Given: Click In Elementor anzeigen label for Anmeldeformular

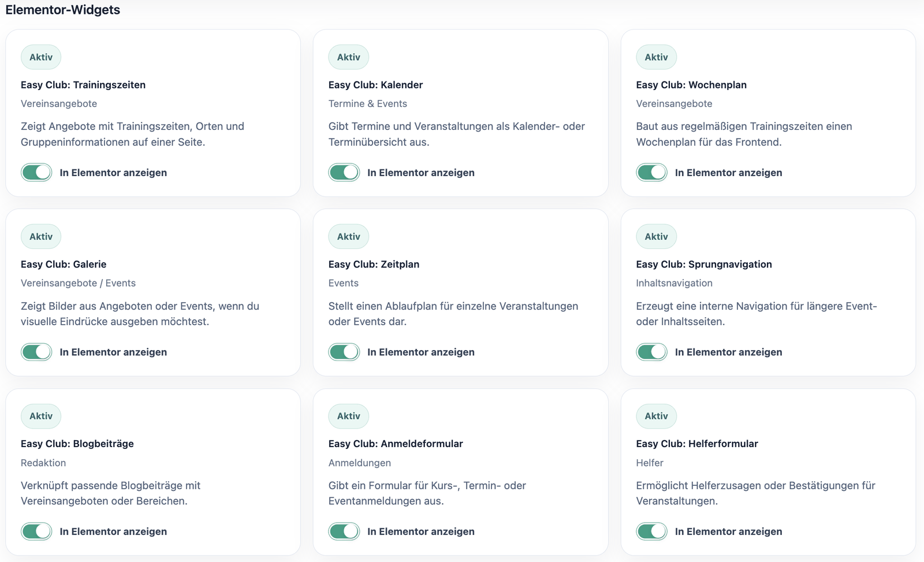Looking at the screenshot, I should (x=421, y=531).
